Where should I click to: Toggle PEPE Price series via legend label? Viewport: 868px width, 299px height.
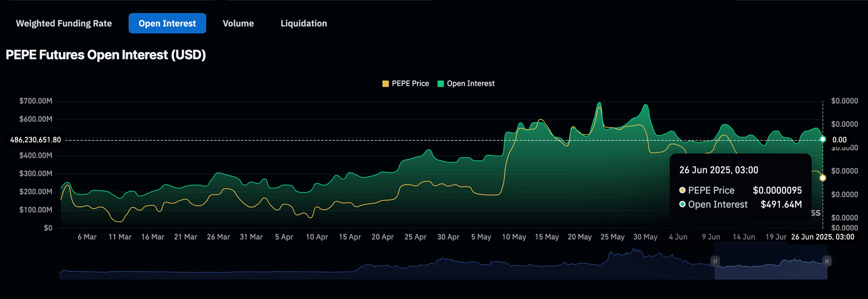click(x=410, y=84)
